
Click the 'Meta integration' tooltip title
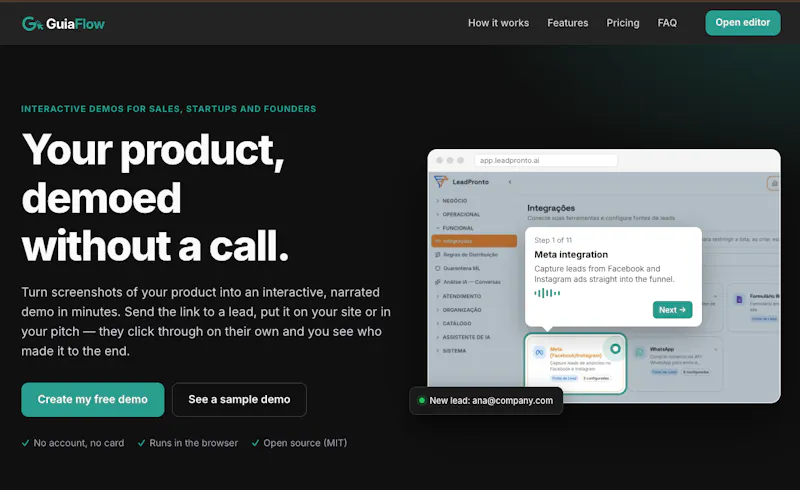tap(571, 254)
